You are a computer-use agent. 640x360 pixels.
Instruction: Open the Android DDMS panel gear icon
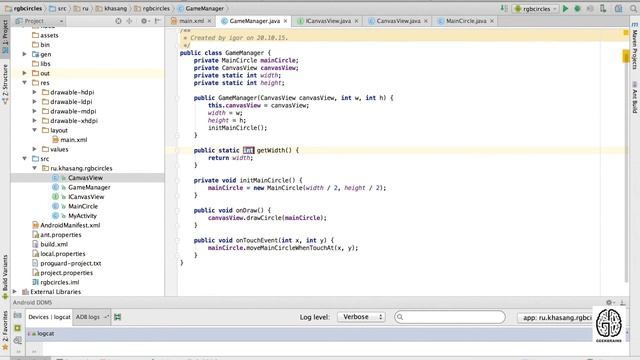tap(609, 302)
